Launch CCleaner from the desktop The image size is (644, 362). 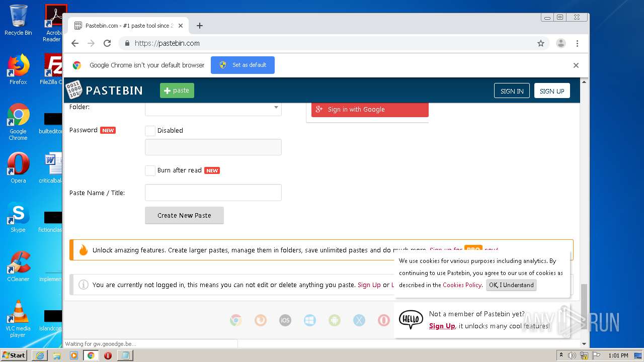click(18, 266)
